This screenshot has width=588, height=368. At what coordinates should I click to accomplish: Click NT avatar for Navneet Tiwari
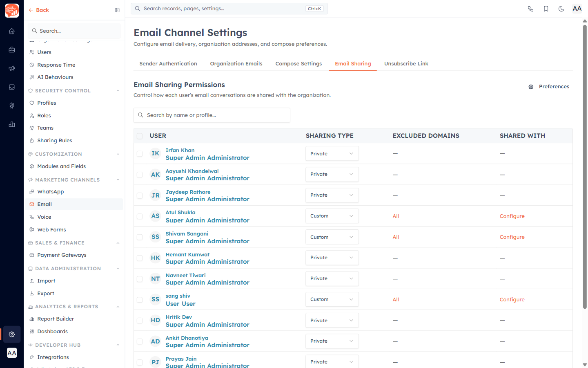click(x=156, y=279)
